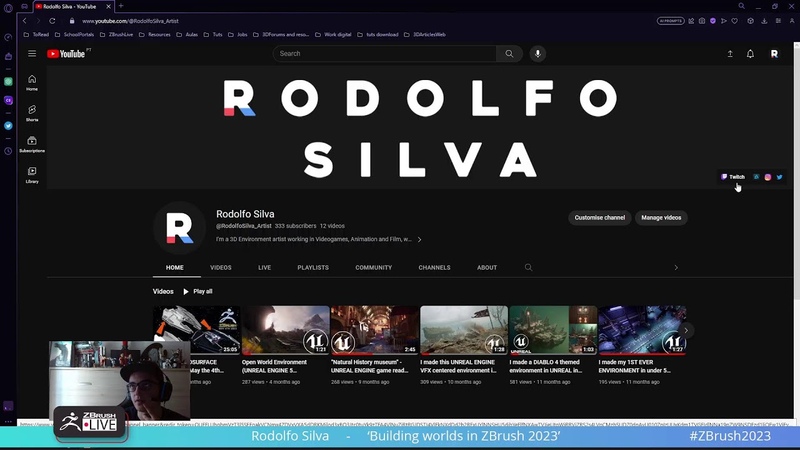The width and height of the screenshot is (800, 450).
Task: Switch to the COMMUNITY tab
Action: [x=373, y=267]
